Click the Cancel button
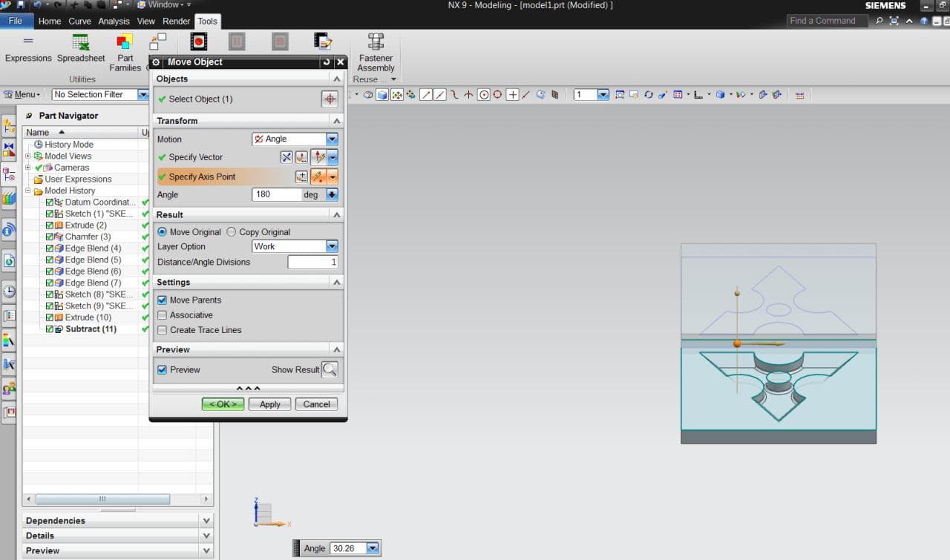This screenshot has width=950, height=560. [316, 404]
